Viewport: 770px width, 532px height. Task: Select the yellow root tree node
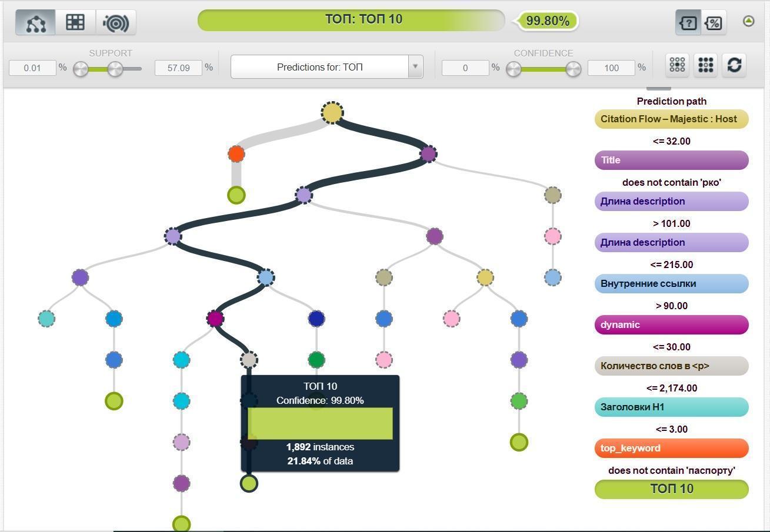332,112
